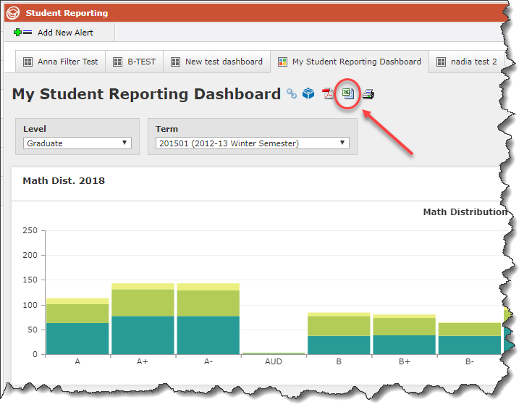Click the Math Dist. 2018 panel title
This screenshot has height=415, width=532.
(x=64, y=180)
